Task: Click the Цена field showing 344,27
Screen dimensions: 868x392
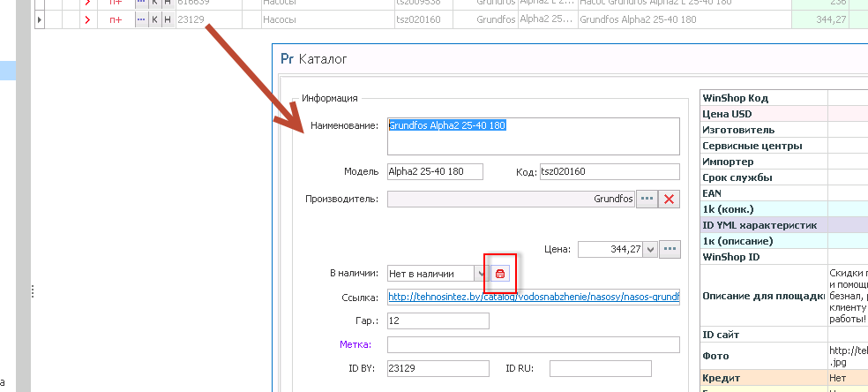Action: tap(611, 250)
